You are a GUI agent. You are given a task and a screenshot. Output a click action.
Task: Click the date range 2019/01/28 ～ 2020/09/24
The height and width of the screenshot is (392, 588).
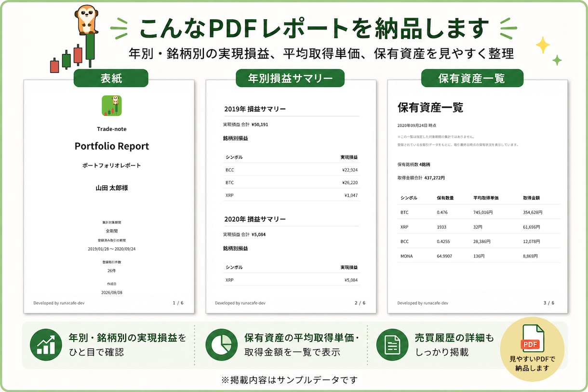(x=112, y=249)
